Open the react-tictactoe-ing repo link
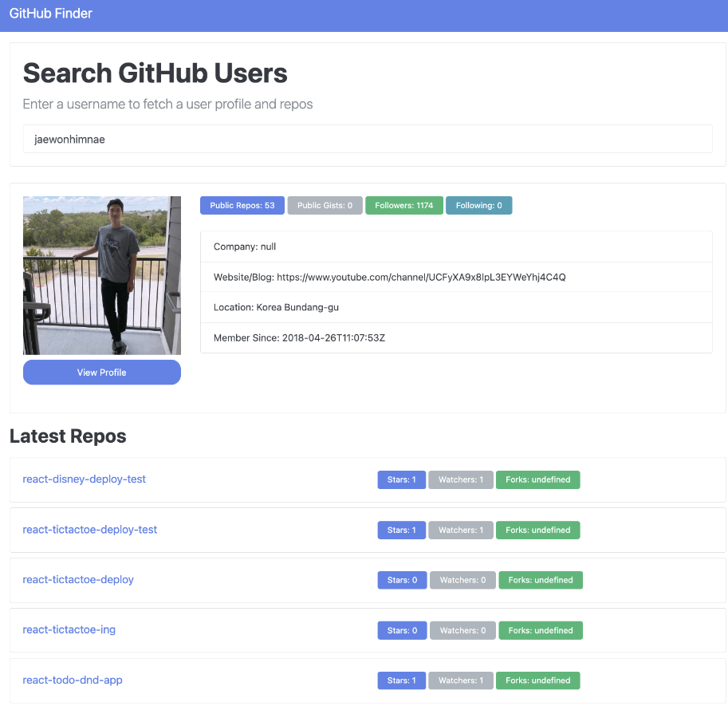The image size is (728, 710). [x=69, y=629]
